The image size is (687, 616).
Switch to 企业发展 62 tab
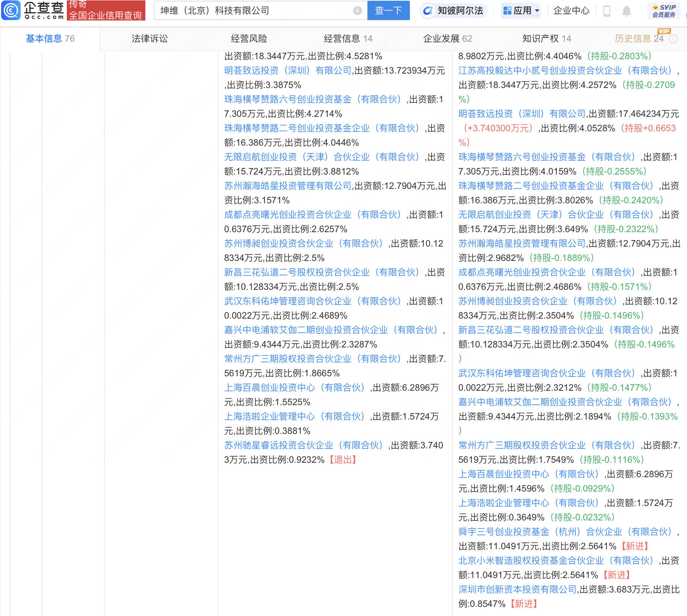coord(447,39)
